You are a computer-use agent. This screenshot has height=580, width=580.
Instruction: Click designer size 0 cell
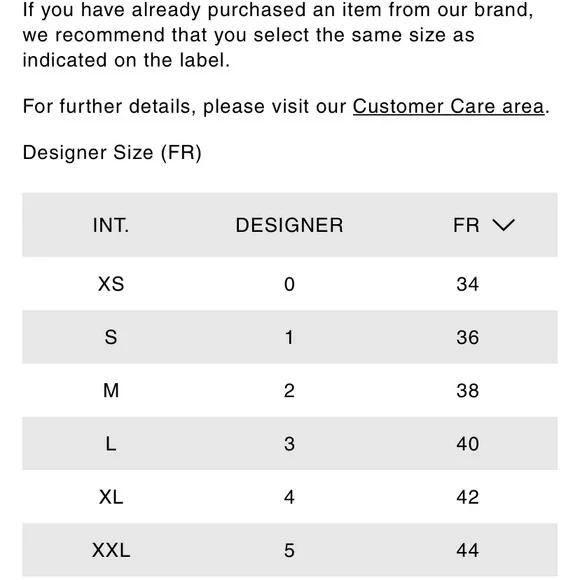(289, 284)
